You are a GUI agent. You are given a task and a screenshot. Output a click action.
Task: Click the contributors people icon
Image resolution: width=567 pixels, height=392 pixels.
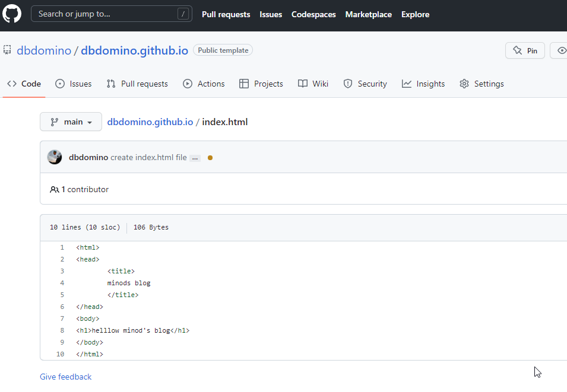point(54,189)
